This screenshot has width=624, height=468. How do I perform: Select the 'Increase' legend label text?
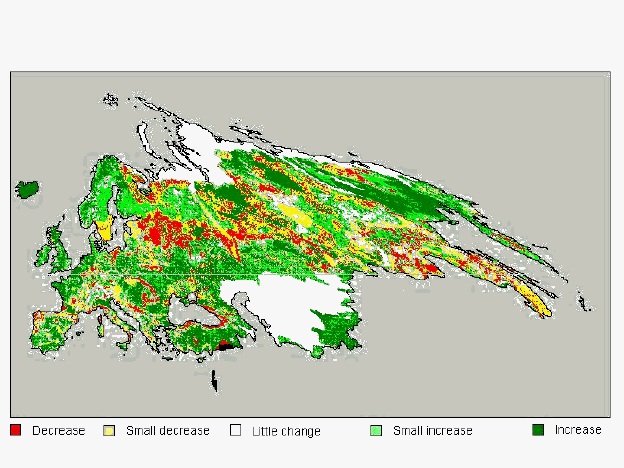(578, 430)
